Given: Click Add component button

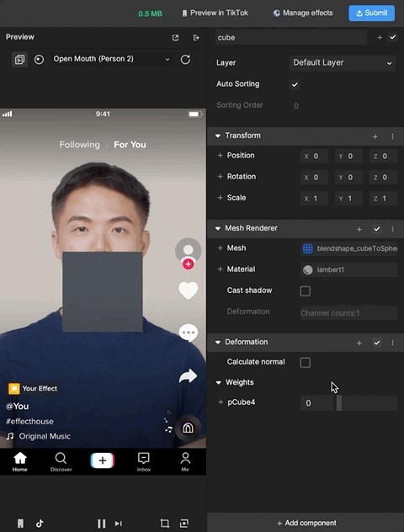Looking at the screenshot, I should coord(306,524).
